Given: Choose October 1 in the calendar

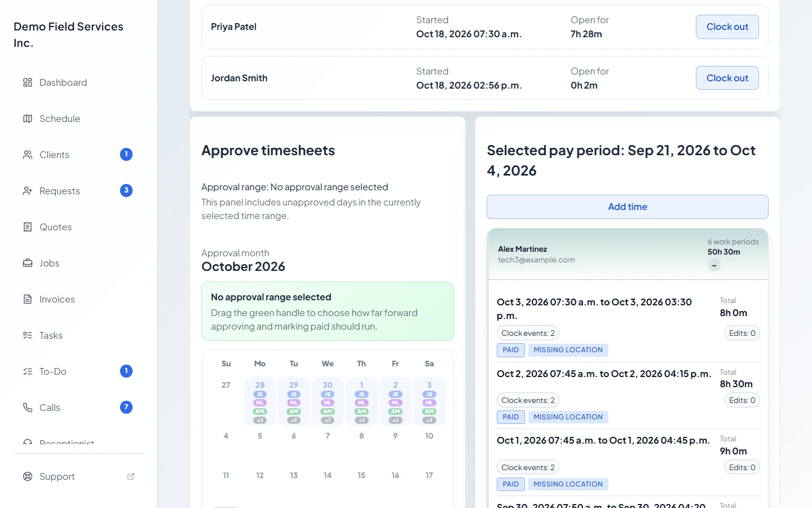Looking at the screenshot, I should (361, 401).
